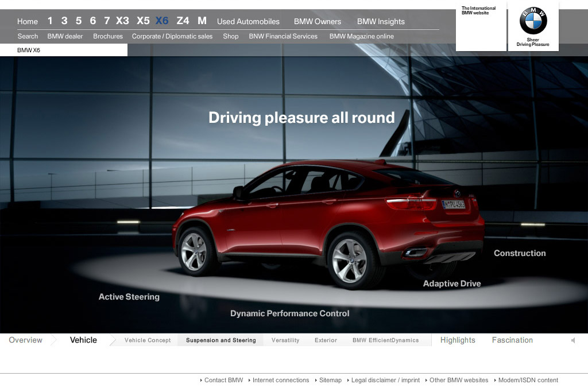Click the Contact BMW footer link

(x=223, y=380)
